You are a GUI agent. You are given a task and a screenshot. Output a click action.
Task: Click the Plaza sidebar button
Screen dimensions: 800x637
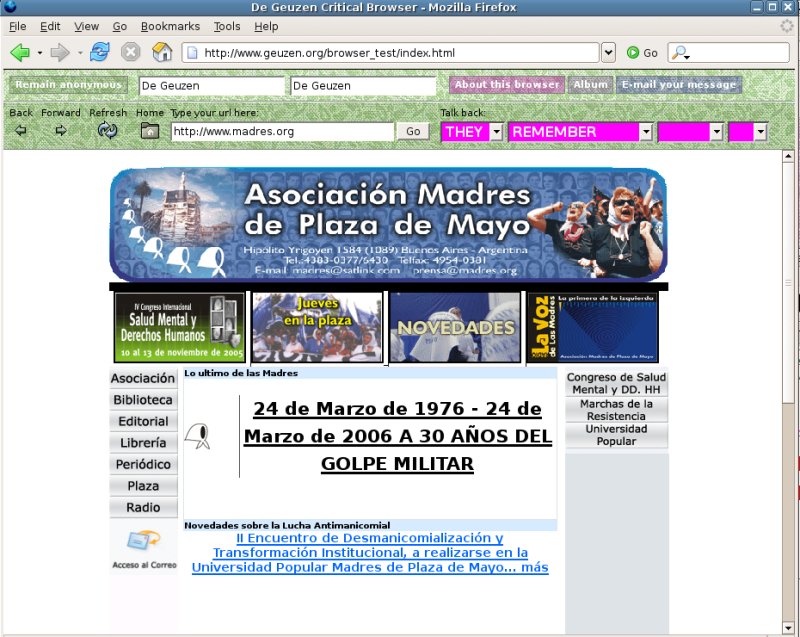click(x=143, y=486)
